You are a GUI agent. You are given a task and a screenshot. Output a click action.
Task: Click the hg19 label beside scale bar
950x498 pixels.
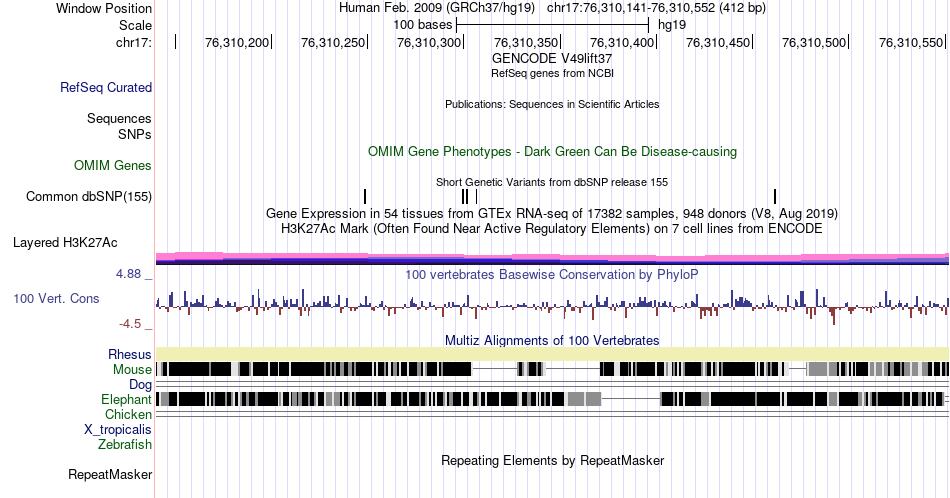coord(672,25)
